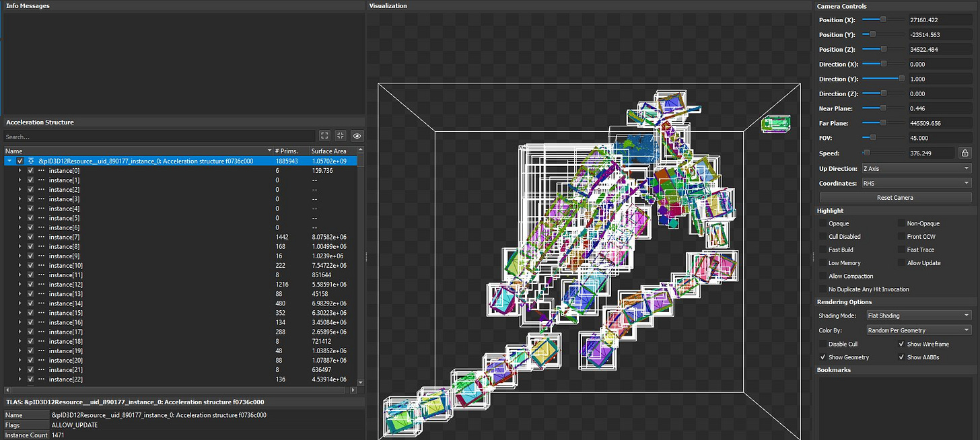Expand instance[9] tree node
Image resolution: width=980 pixels, height=440 pixels.
tap(20, 256)
